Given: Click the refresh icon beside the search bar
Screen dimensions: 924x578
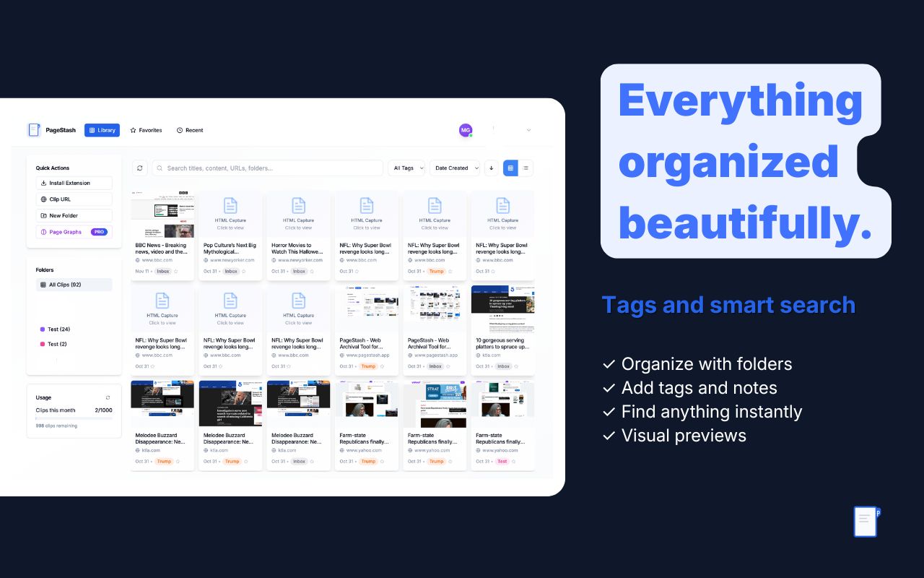Looking at the screenshot, I should click(x=140, y=168).
